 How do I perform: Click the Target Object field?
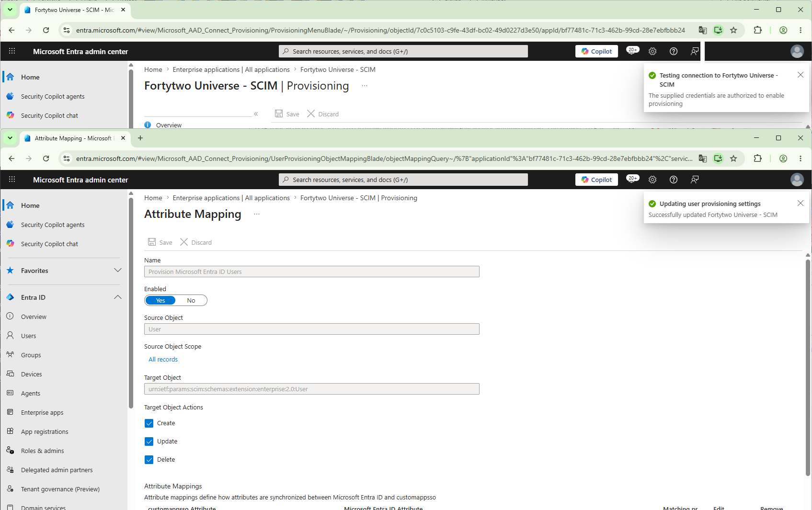312,389
